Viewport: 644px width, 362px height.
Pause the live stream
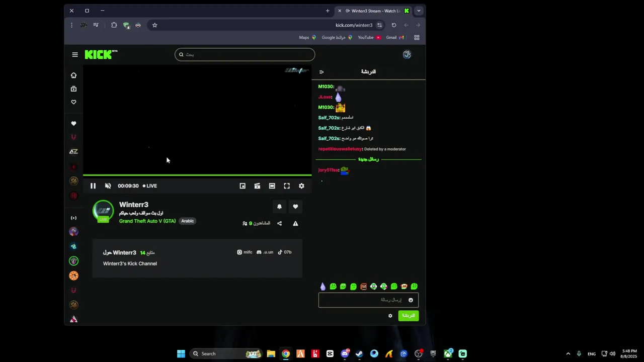(x=93, y=186)
